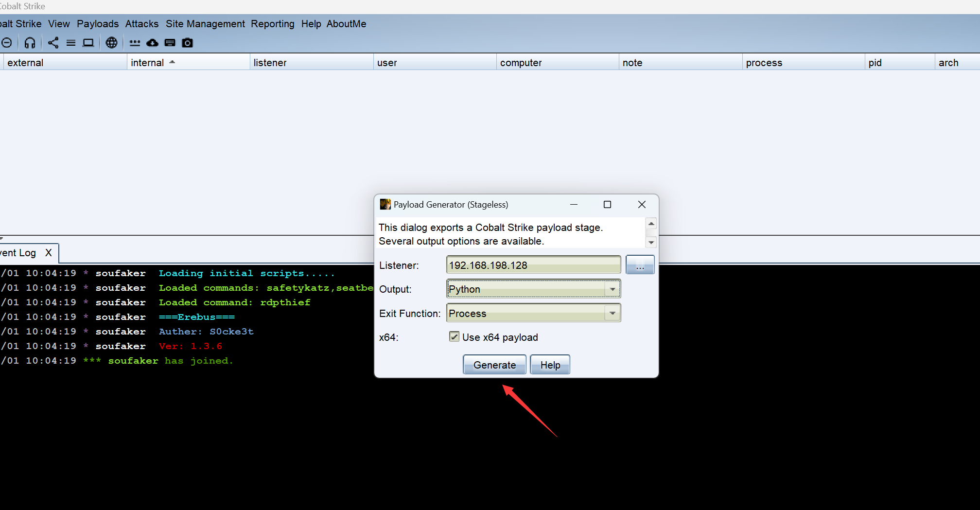Click 'Loading initial scripts.....' log line

click(x=246, y=273)
